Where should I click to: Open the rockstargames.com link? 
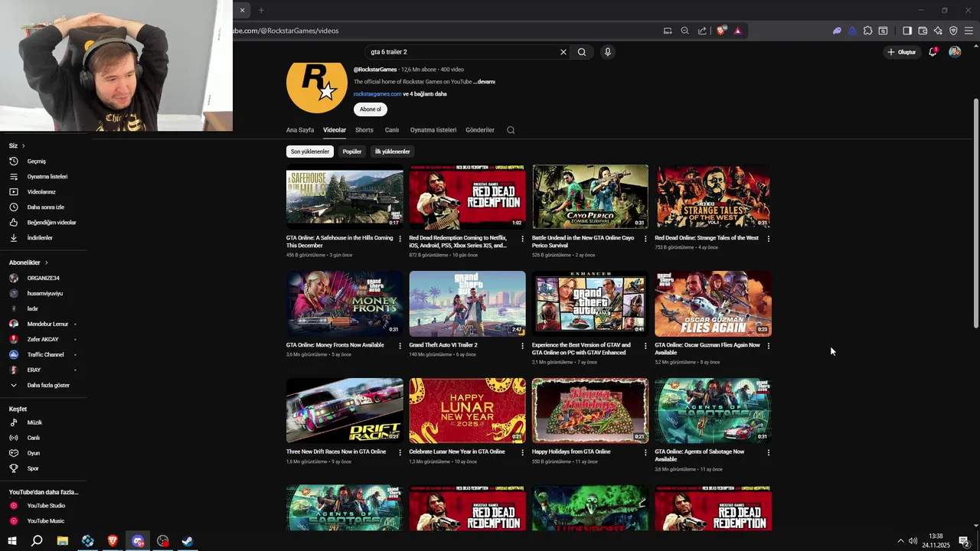pyautogui.click(x=377, y=94)
